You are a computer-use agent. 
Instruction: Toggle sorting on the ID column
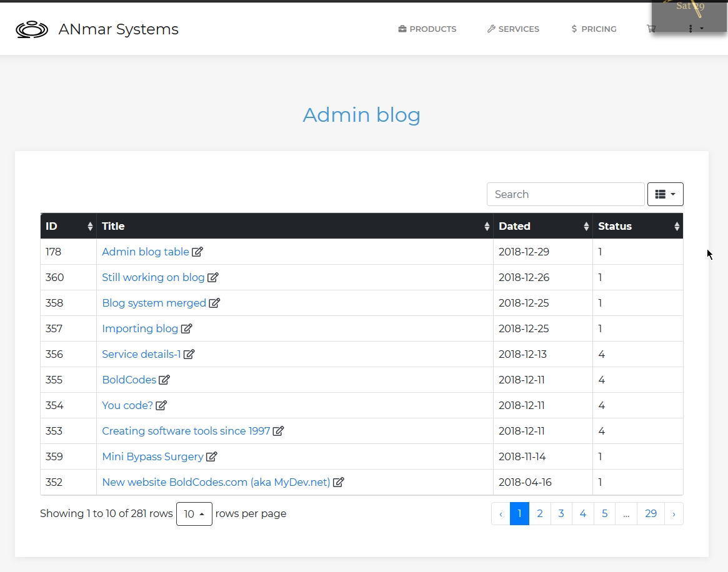pyautogui.click(x=89, y=226)
